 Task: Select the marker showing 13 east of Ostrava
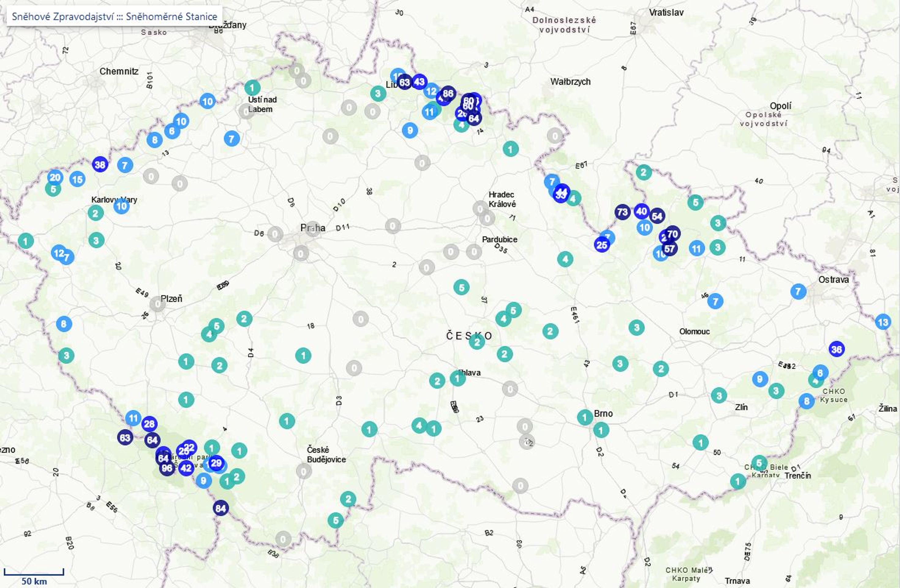tap(883, 322)
